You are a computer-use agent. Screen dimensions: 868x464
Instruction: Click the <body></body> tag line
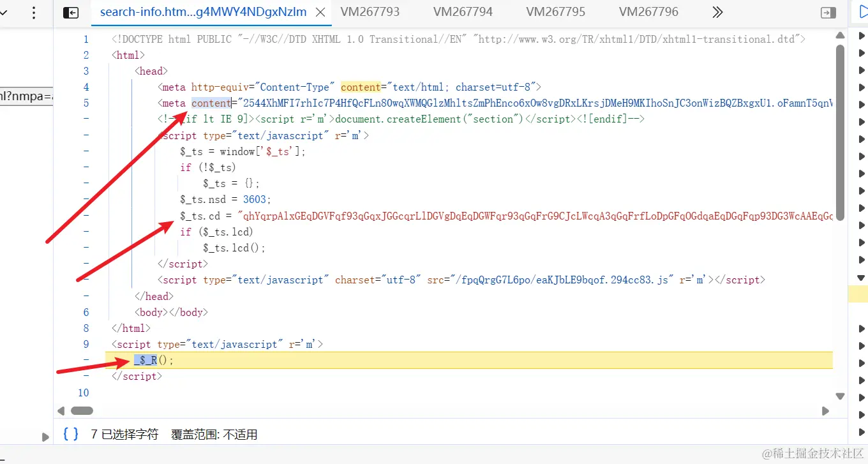point(171,312)
